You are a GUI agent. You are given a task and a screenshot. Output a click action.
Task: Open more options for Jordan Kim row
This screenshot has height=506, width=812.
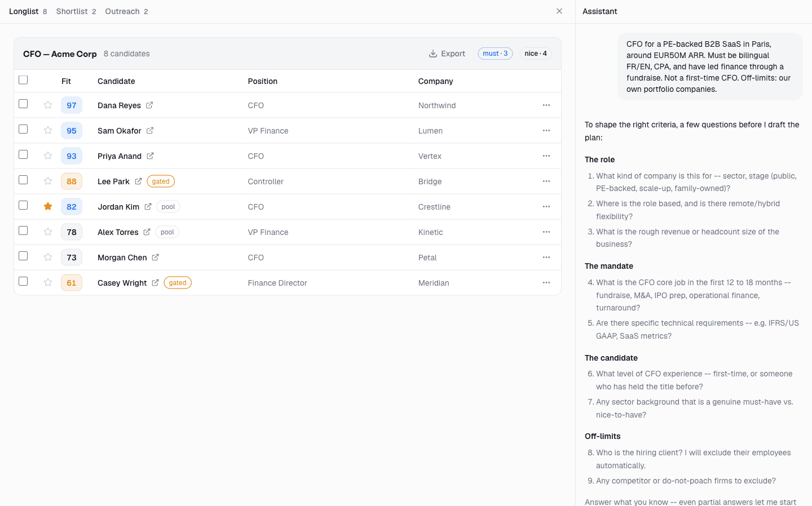point(546,206)
